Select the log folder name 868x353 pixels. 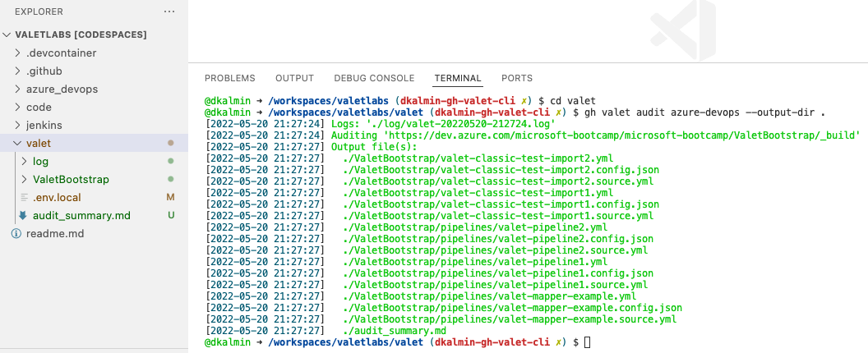(x=40, y=162)
